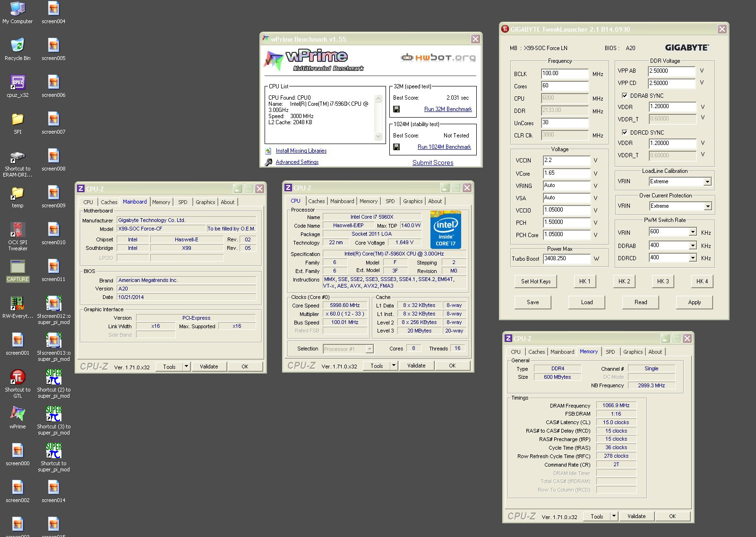Click Load button in TweakLauncher
756x537 pixels.
587,302
